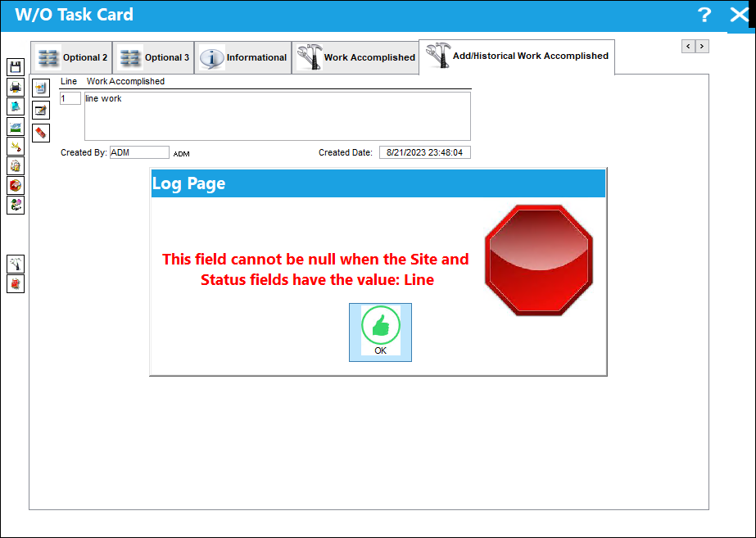756x538 pixels.
Task: Click the red eraser delete icon
Action: 41,133
